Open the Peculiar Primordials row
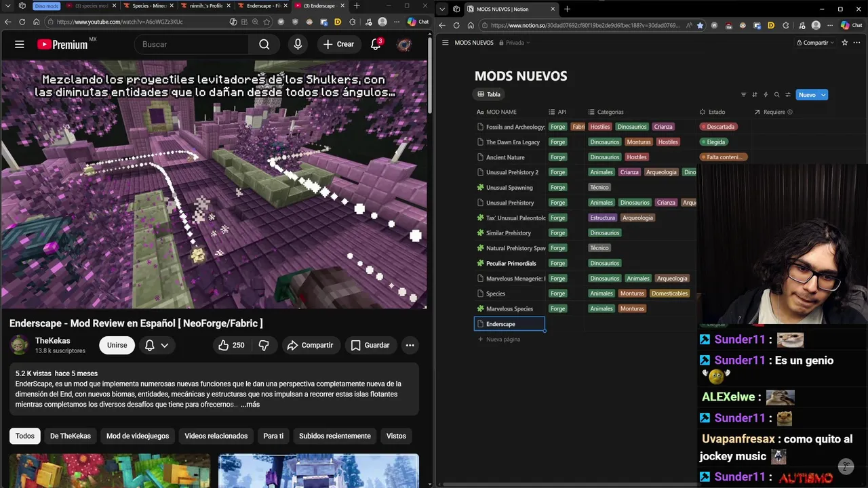868x488 pixels. 511,263
